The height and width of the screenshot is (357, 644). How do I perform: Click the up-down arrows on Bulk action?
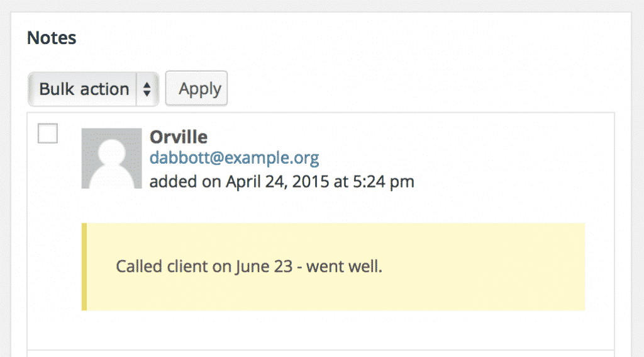(x=147, y=89)
